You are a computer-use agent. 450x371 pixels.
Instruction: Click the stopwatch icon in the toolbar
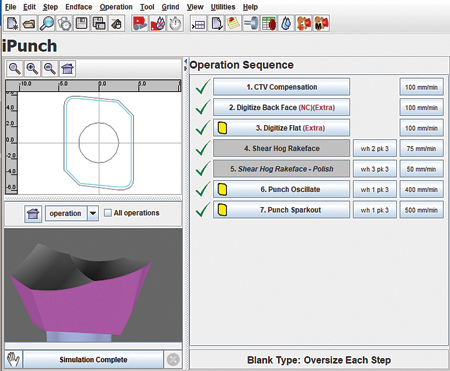point(175,24)
